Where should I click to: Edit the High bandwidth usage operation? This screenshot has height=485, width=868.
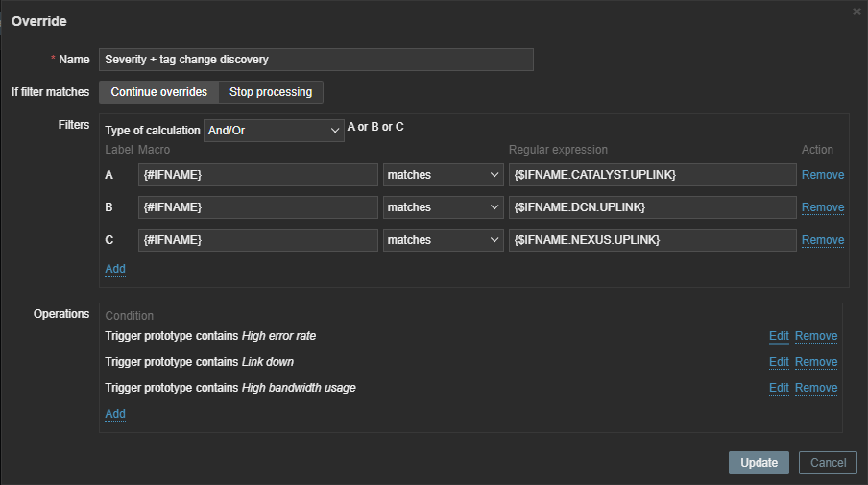tap(779, 388)
